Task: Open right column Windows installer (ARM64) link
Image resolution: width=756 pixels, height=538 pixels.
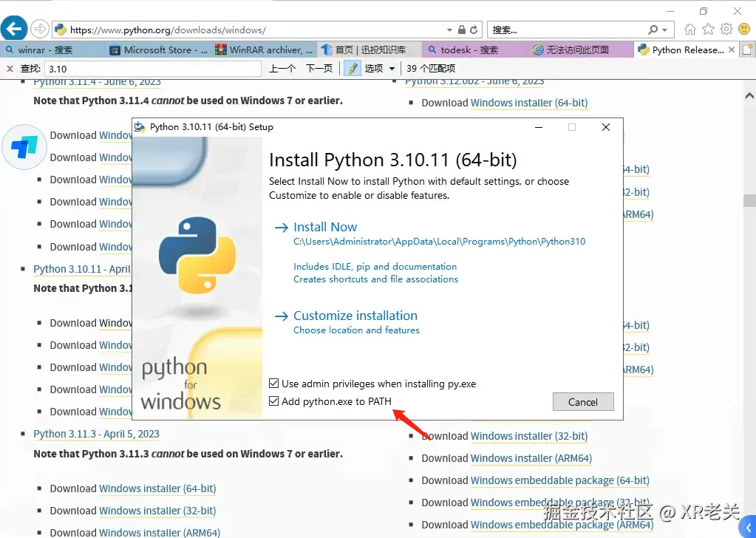Action: pos(531,458)
